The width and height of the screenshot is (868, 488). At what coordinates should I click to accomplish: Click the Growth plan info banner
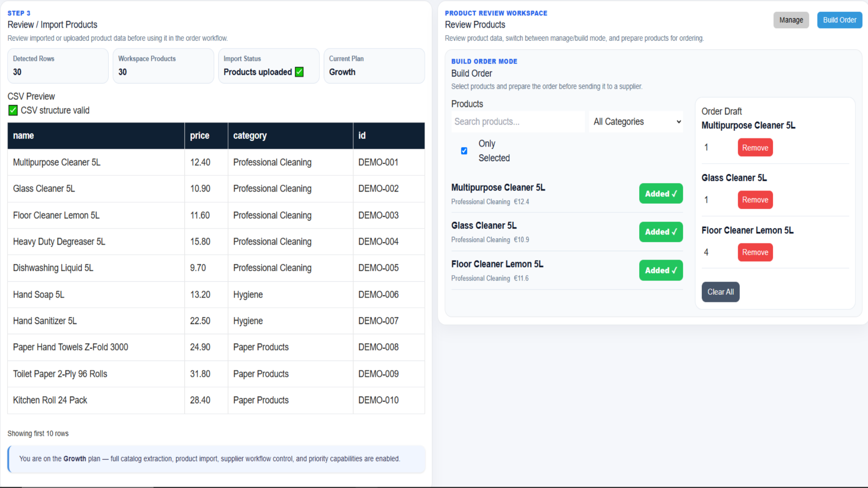coord(217,459)
